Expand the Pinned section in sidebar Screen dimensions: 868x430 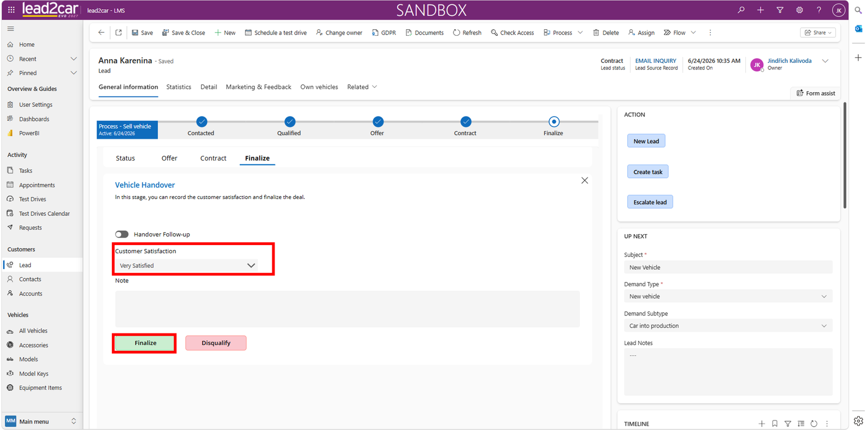pos(74,73)
